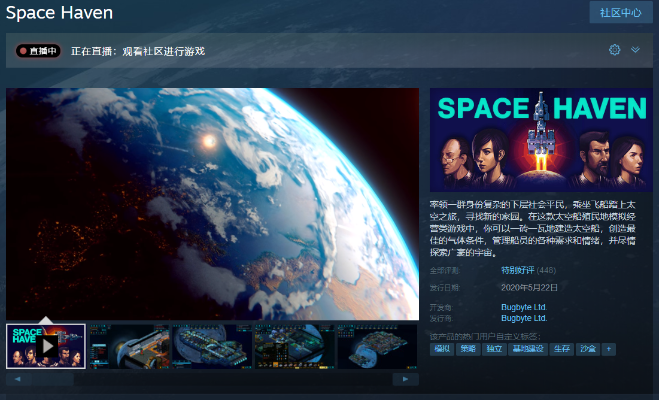659x400 pixels.
Task: Play the Space Haven trailer thumbnail
Action: click(46, 346)
